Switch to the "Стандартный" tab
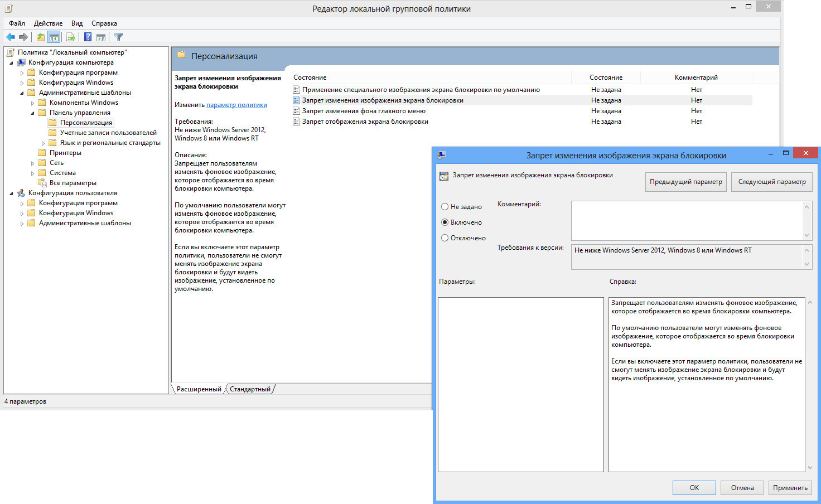 (250, 389)
